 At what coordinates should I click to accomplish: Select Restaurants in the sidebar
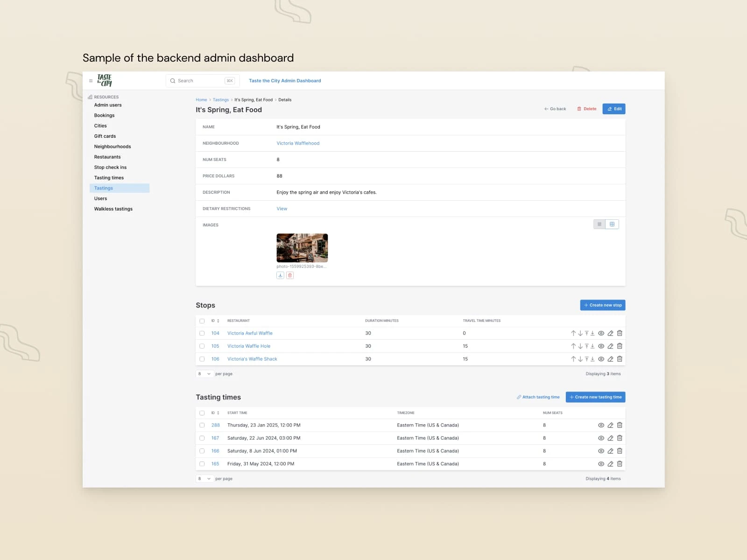coord(107,157)
